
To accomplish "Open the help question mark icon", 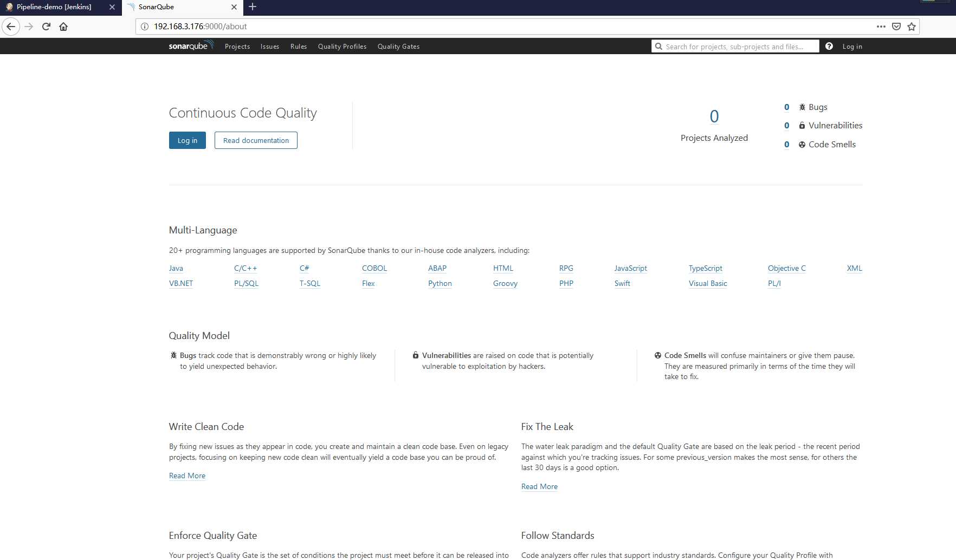I will point(829,46).
